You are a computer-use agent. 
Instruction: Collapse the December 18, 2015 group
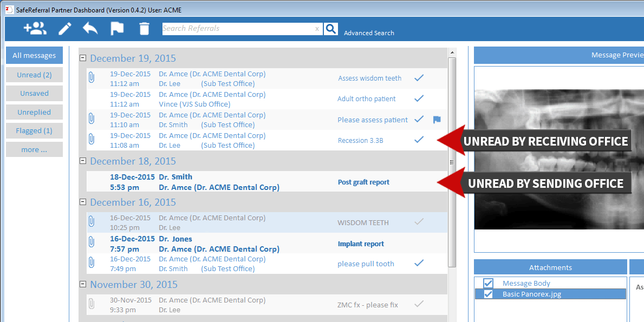tap(83, 161)
